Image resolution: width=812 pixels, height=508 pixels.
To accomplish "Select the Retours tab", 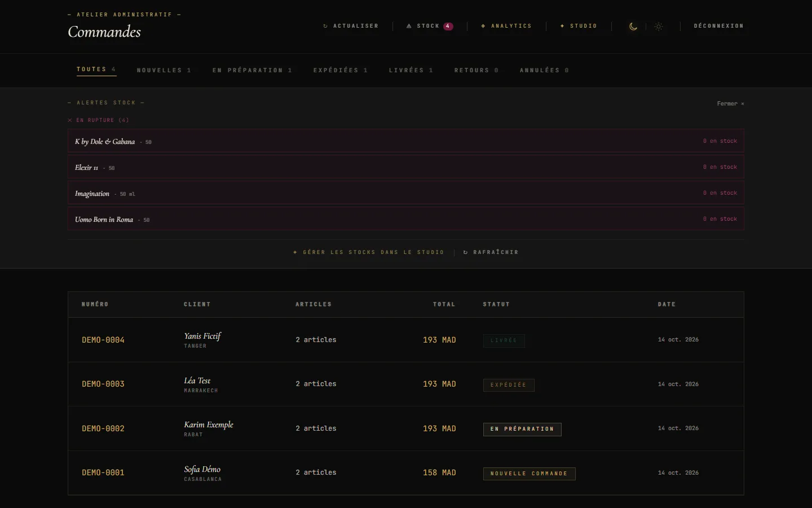I will click(476, 71).
